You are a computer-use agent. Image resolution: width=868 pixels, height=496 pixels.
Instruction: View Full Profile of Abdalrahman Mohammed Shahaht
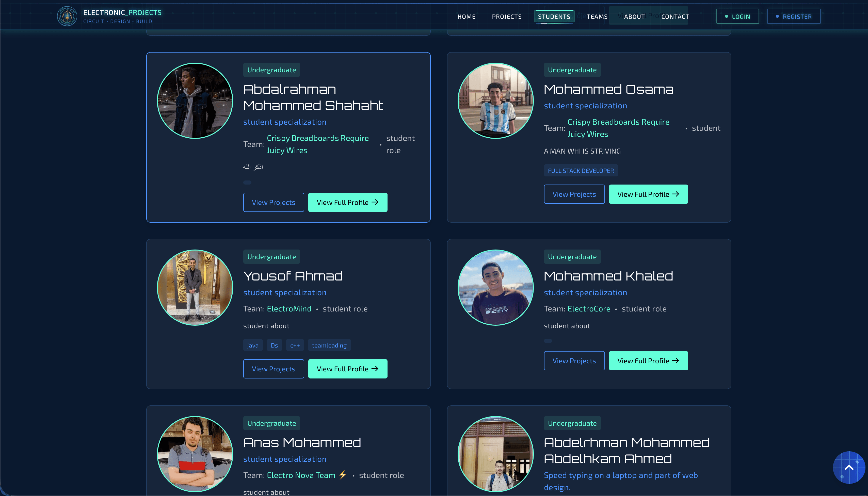tap(348, 202)
